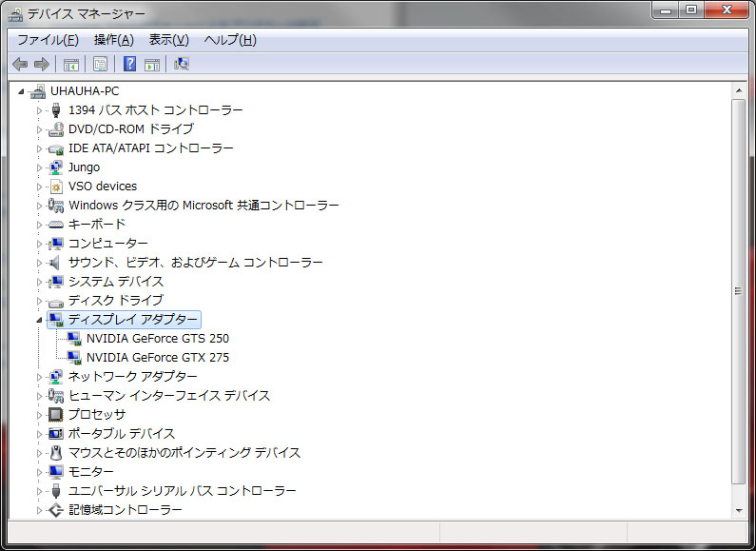The height and width of the screenshot is (551, 756).
Task: Select the システム デバイス label
Action: [x=116, y=282]
